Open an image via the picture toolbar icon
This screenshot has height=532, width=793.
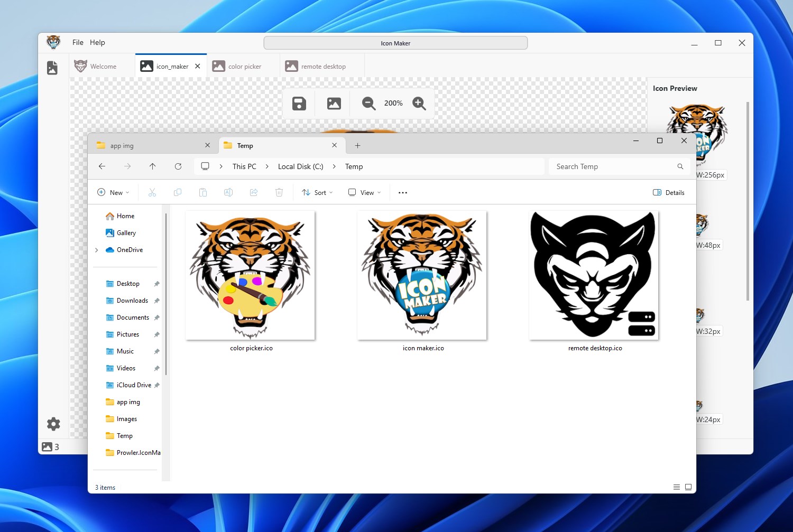pos(333,103)
